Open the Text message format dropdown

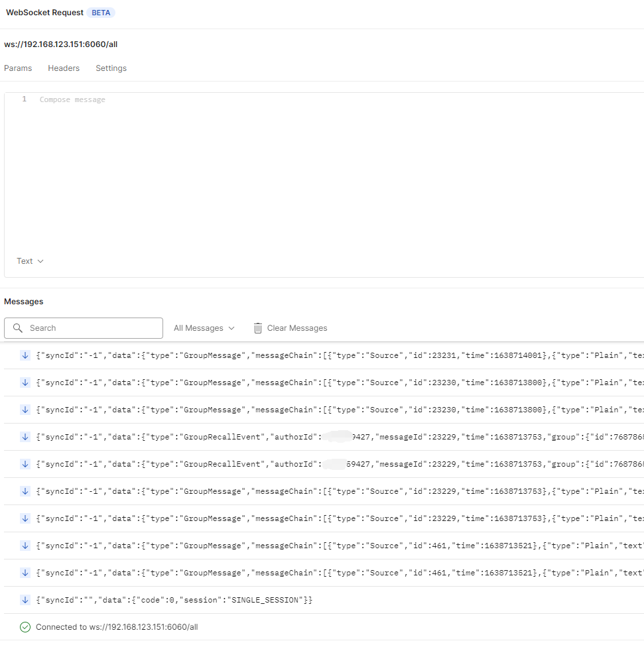[x=30, y=261]
